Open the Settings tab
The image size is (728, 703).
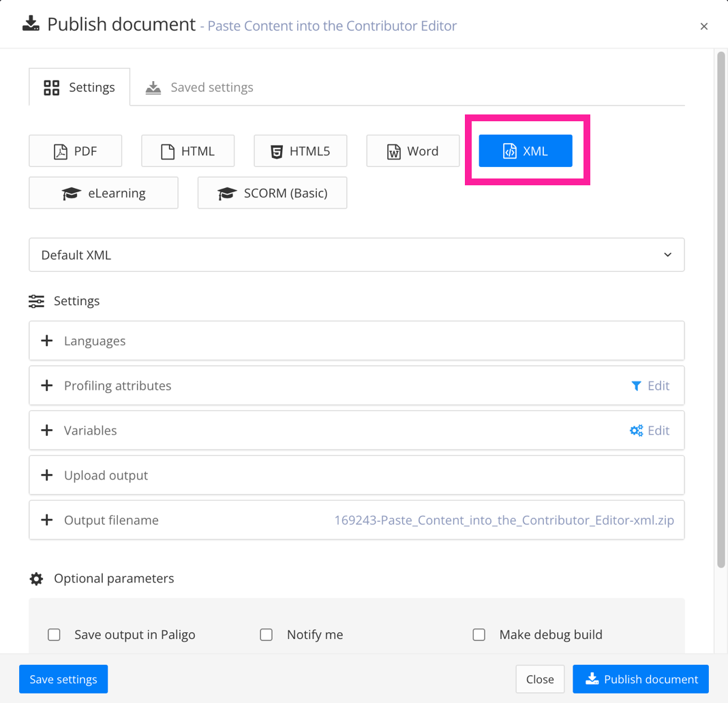pyautogui.click(x=79, y=87)
